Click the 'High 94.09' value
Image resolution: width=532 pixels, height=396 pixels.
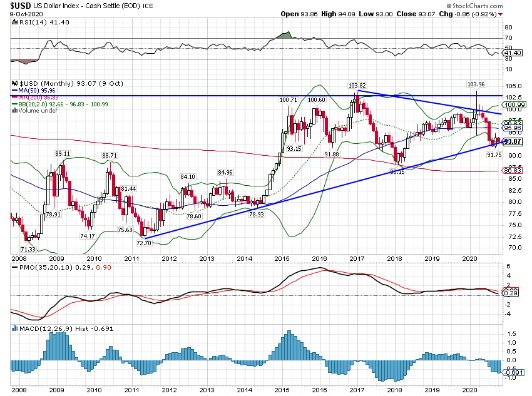(x=338, y=14)
